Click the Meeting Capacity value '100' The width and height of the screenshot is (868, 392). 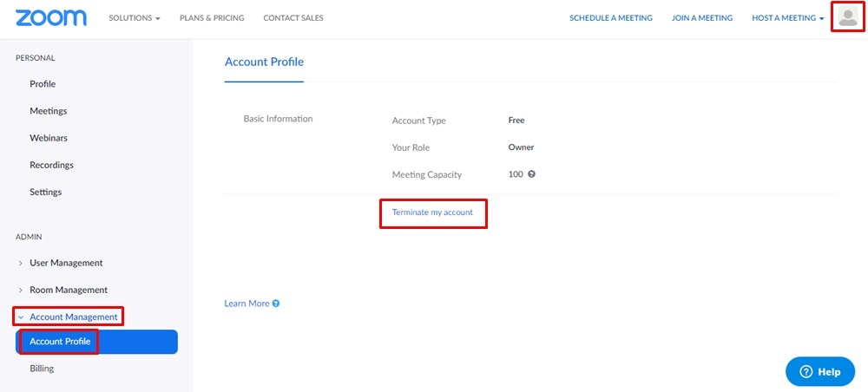(516, 174)
